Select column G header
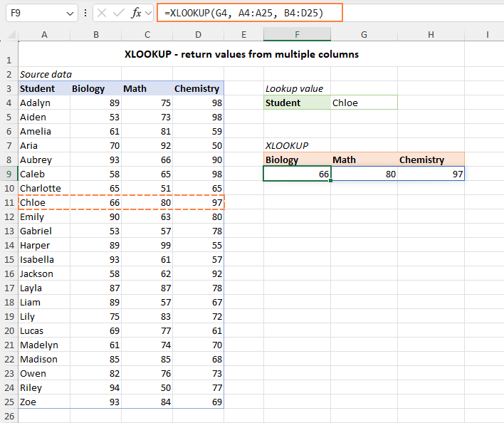The height and width of the screenshot is (423, 504). click(x=364, y=34)
